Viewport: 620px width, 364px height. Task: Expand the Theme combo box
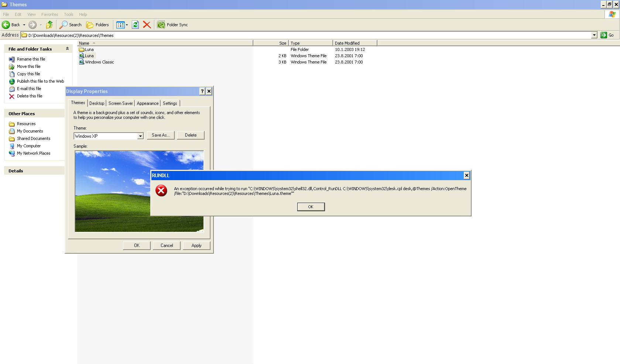click(140, 136)
